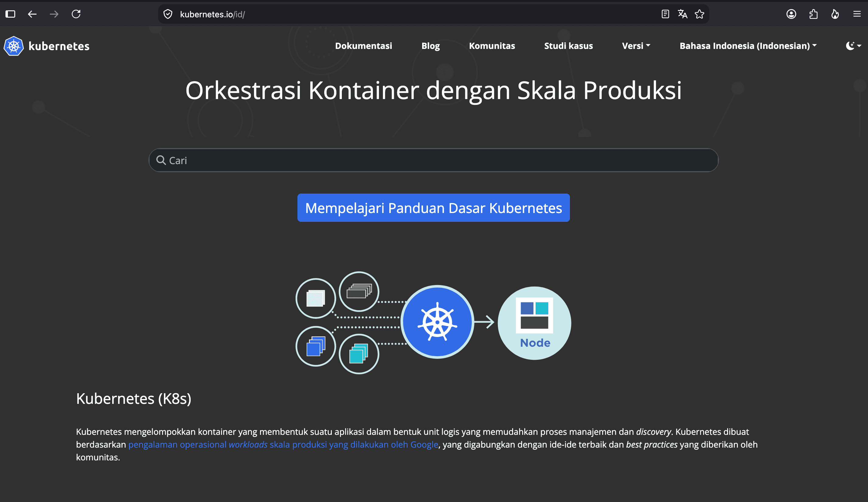Click the browser forward arrow
The height and width of the screenshot is (502, 868).
coord(54,14)
